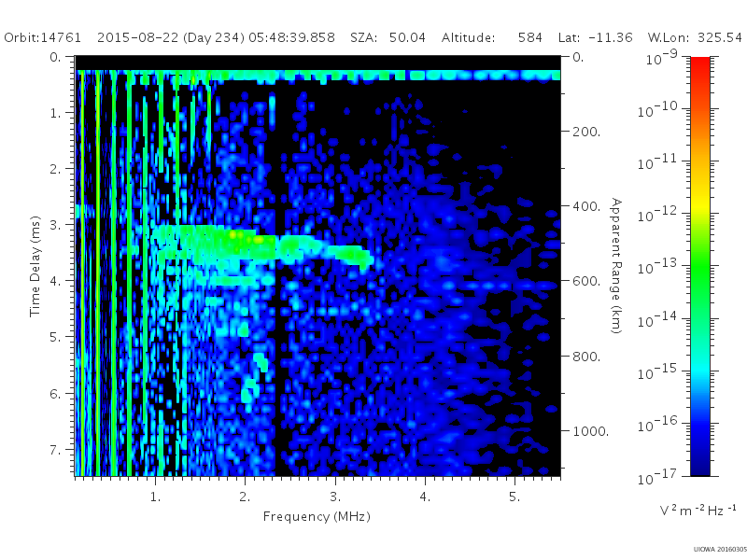
Task: Click the 5. tick on frequency axis
Action: [x=514, y=497]
